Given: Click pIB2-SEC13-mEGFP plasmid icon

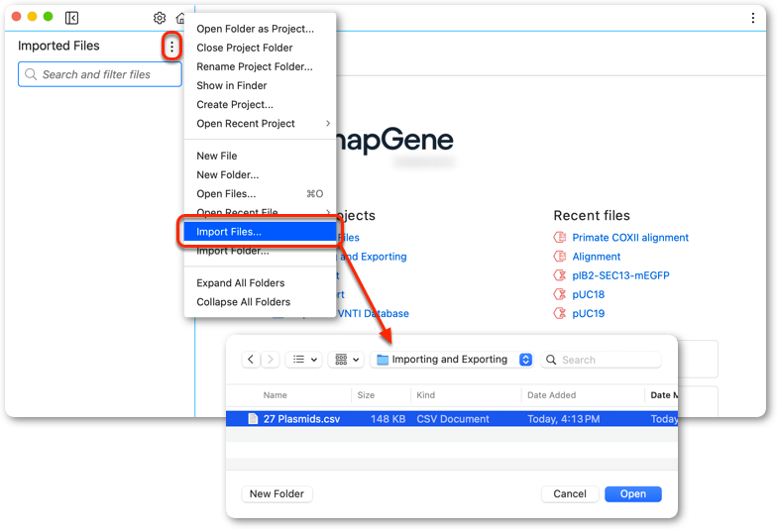Looking at the screenshot, I should click(559, 275).
